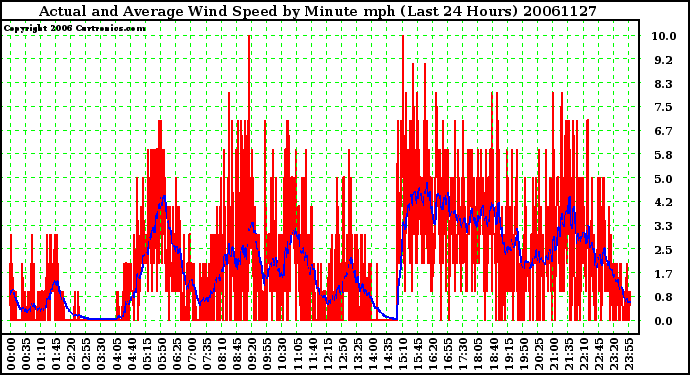Click the 14:35 time label
The height and width of the screenshot is (375, 690).
coord(388,354)
